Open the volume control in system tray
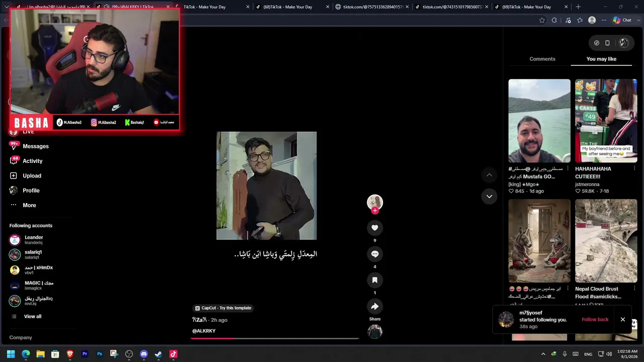 (609, 354)
